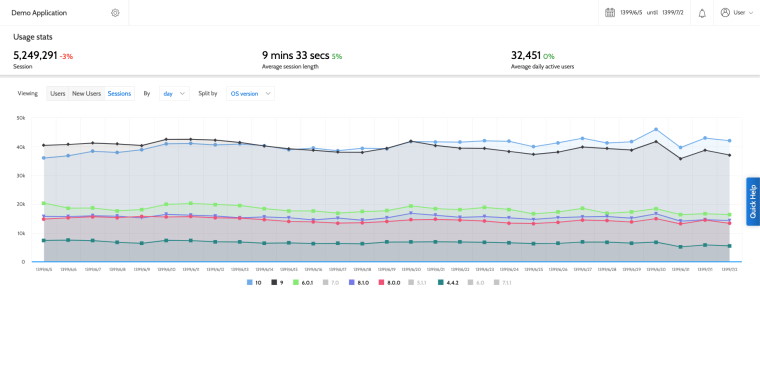Click the 9 mins 33 secs value
Screen dimensions: 760x391
click(x=296, y=55)
